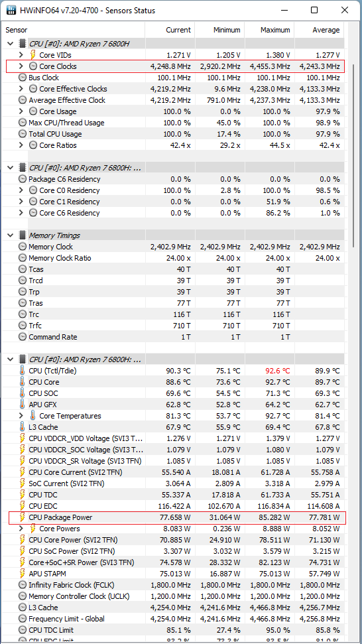Select the CPU Core Current (SVI2 TFN) row
The width and height of the screenshot is (362, 644).
pos(174,472)
